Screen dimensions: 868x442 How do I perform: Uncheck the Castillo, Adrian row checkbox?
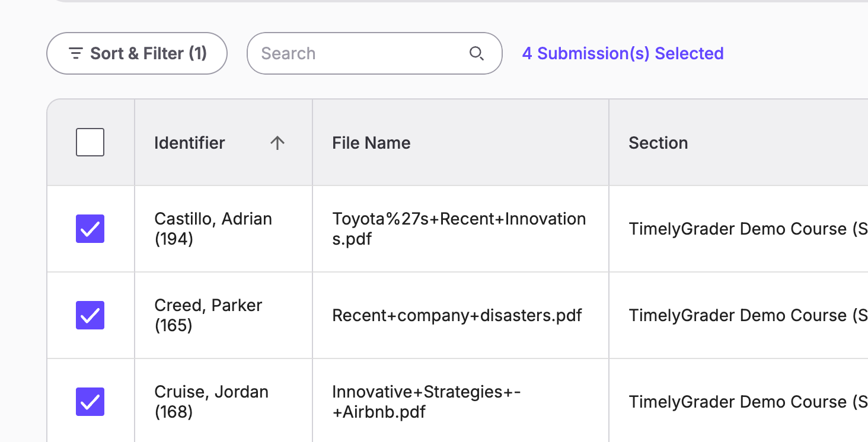(90, 229)
